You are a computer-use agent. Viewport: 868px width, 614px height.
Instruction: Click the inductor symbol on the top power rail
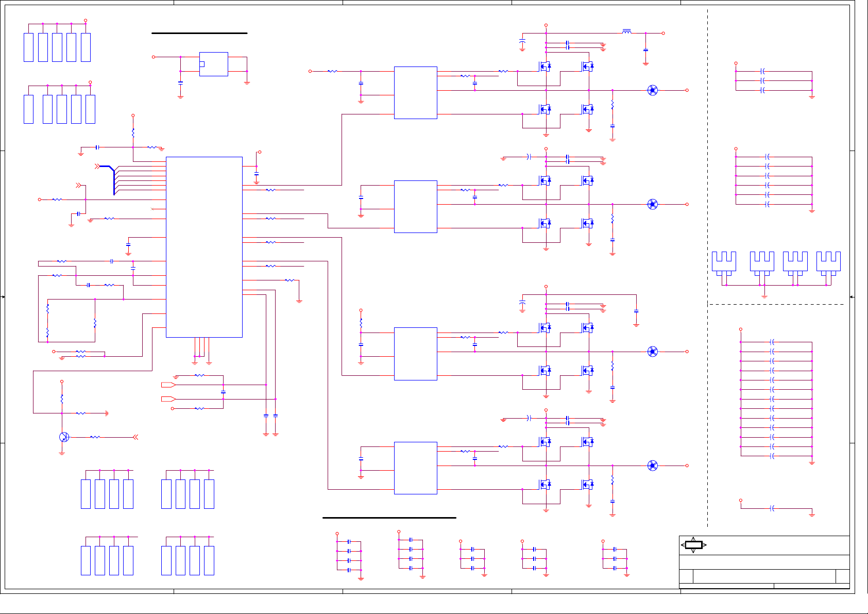pos(626,31)
